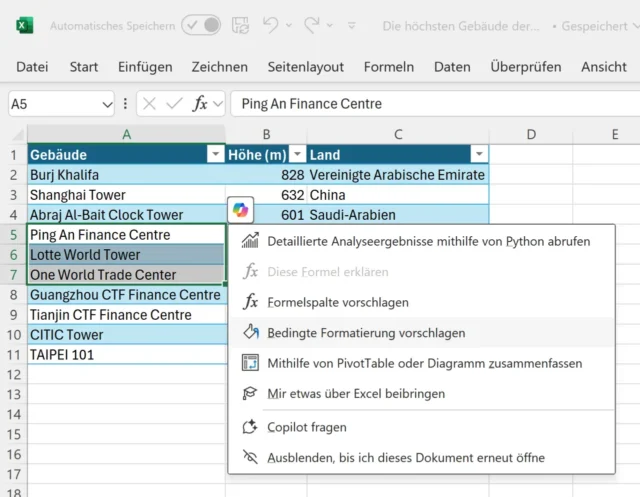
Task: Expand the Name Box dropdown arrow
Action: tap(106, 104)
